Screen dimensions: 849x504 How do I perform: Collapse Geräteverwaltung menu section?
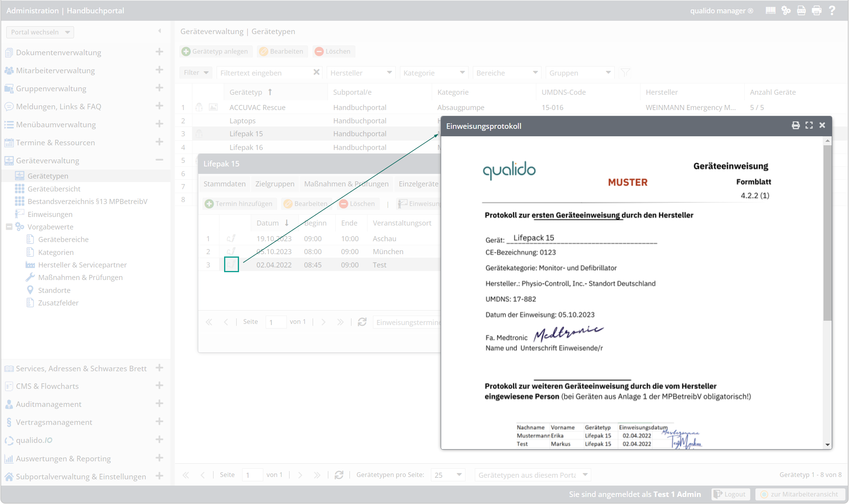159,160
